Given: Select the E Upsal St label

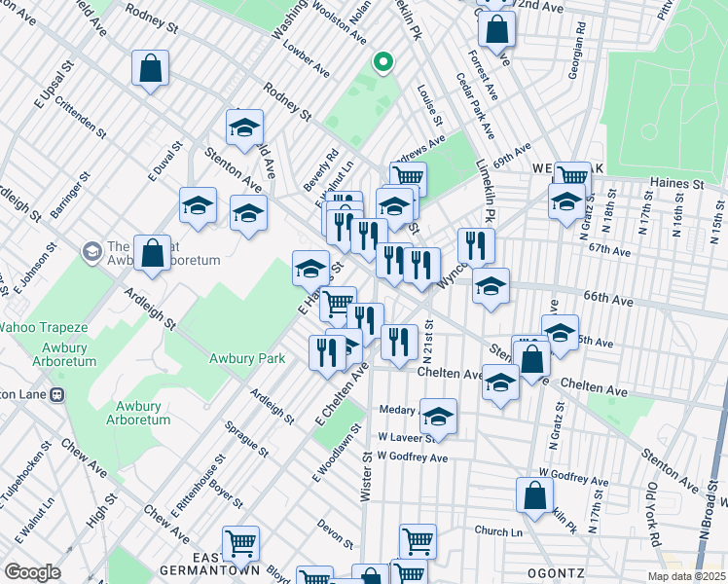Looking at the screenshot, I should [55, 85].
